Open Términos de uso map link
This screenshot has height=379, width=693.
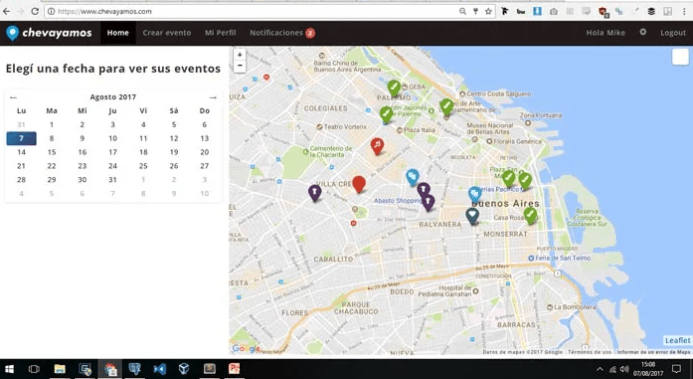coord(590,352)
